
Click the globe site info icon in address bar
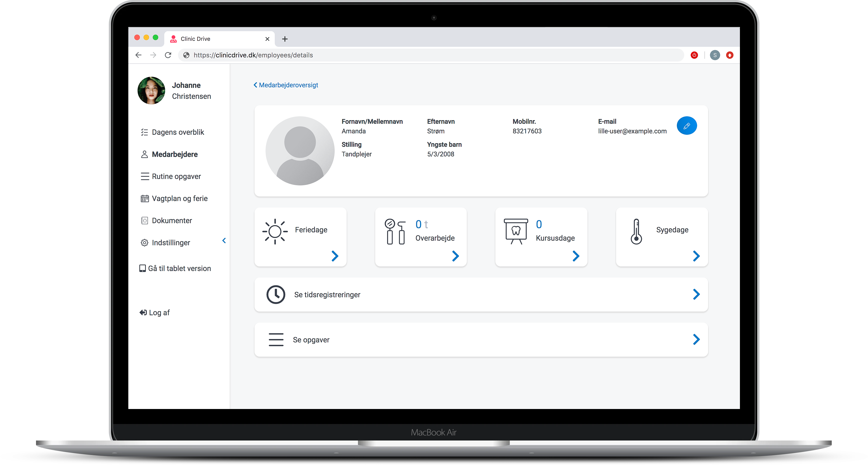[x=186, y=55]
